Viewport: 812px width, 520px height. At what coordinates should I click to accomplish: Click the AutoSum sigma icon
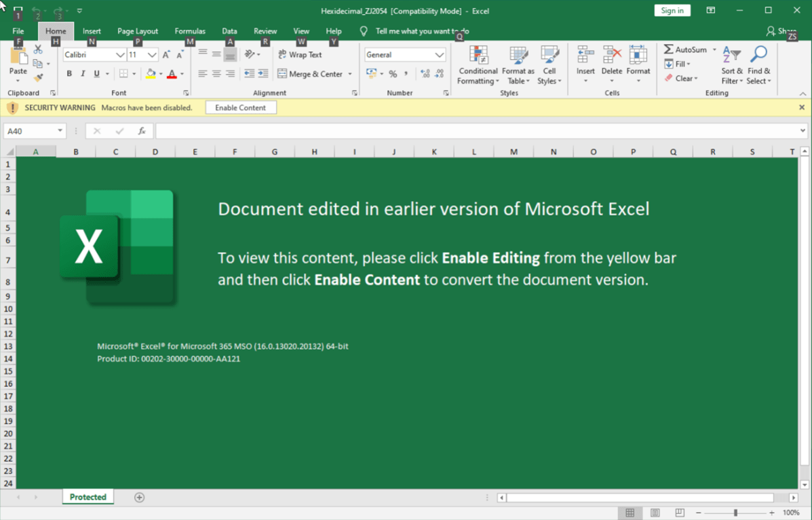(x=669, y=50)
